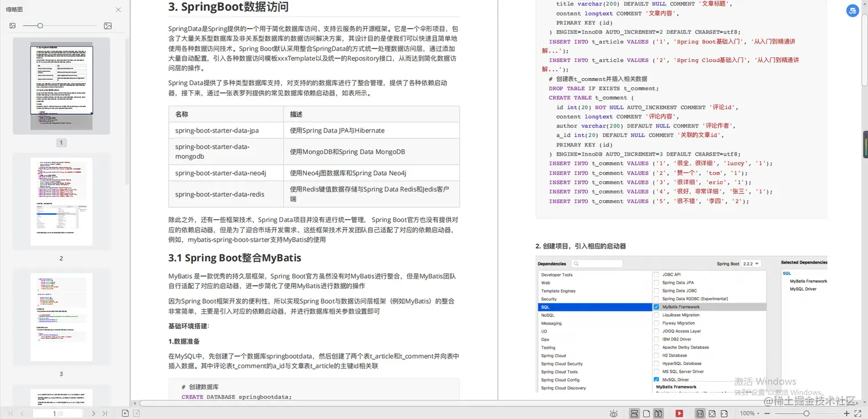This screenshot has width=868, height=419.
Task: Go back to previous view
Action: [x=125, y=413]
